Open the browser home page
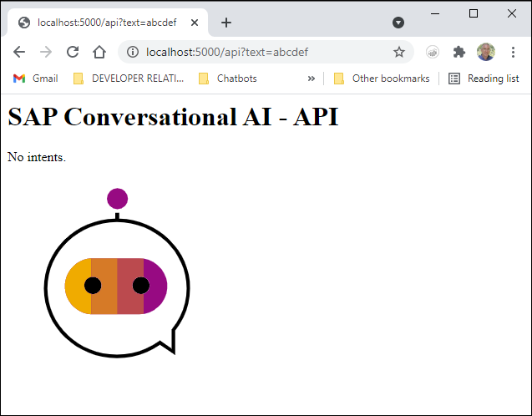The width and height of the screenshot is (532, 416). (99, 52)
